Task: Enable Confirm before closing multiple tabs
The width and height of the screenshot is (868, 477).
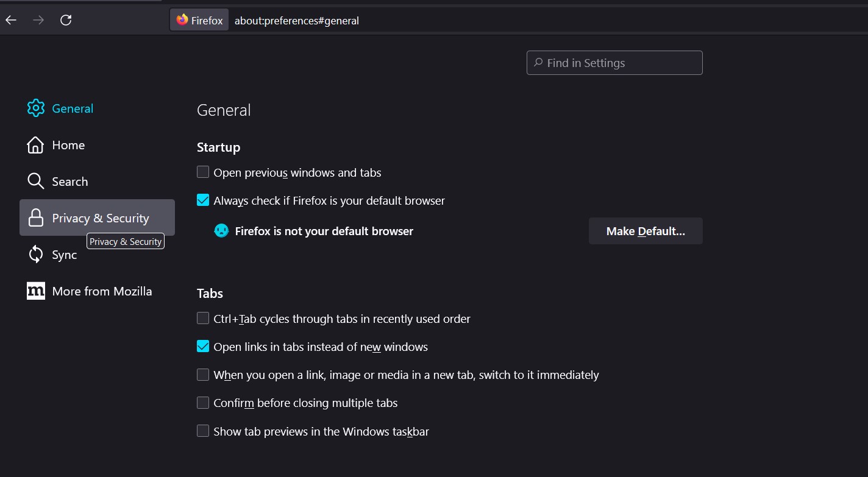Action: 203,403
